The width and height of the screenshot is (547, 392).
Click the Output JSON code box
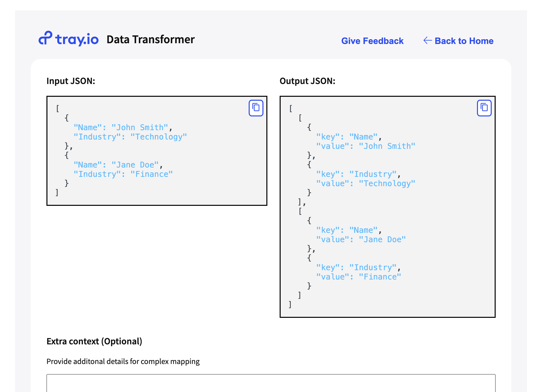point(388,206)
